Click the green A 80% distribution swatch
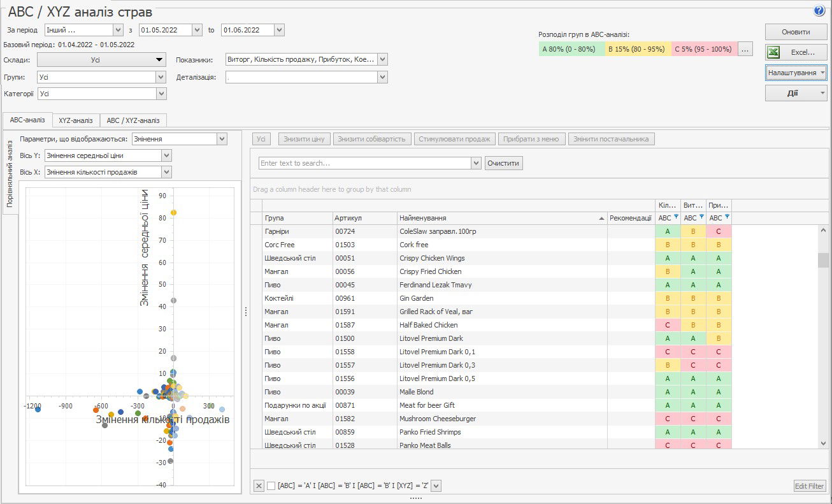Image resolution: width=832 pixels, height=504 pixels. tap(570, 49)
